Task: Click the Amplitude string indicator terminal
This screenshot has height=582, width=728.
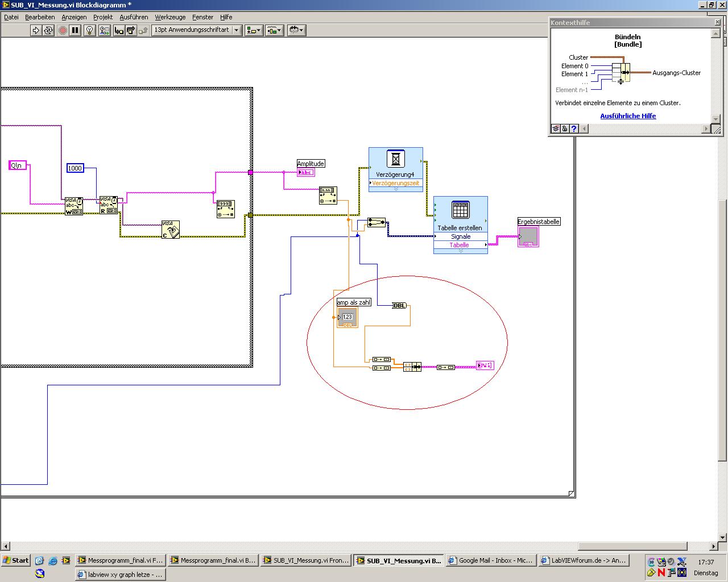Action: tap(305, 172)
